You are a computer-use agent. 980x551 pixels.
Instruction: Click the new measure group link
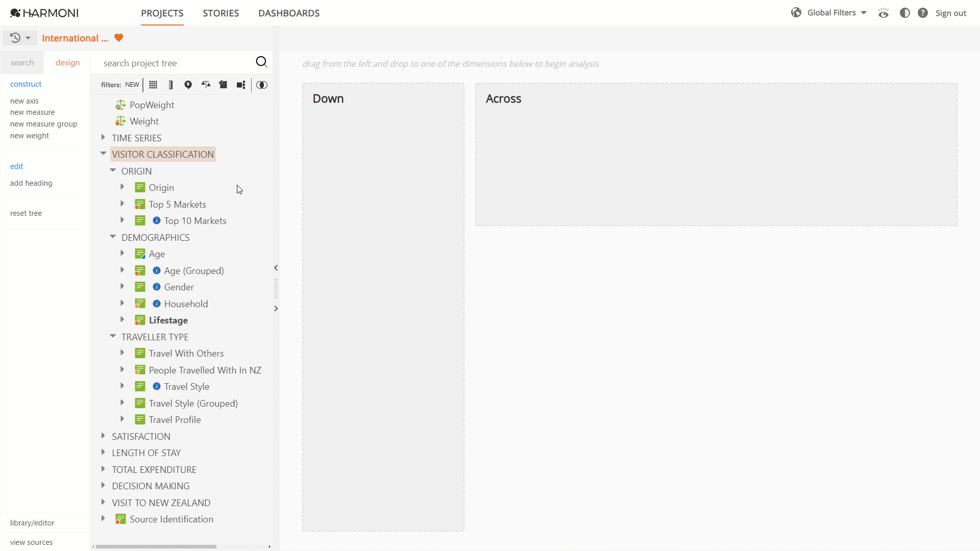tap(43, 124)
